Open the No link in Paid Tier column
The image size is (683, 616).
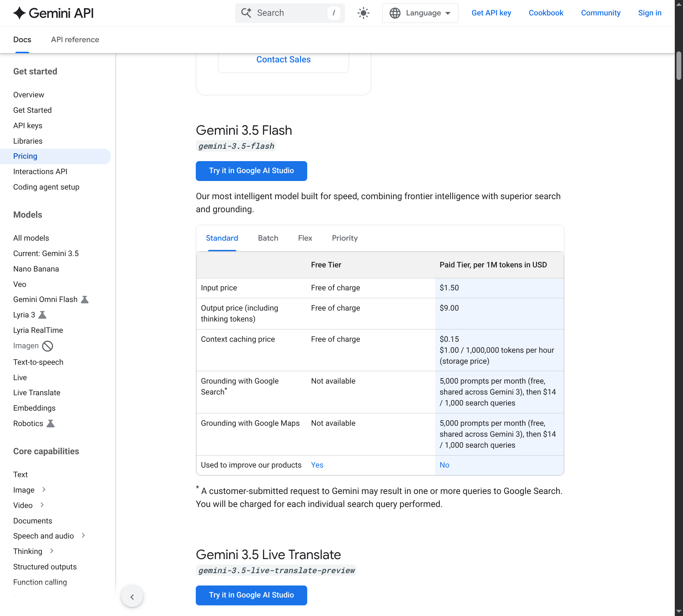point(444,465)
